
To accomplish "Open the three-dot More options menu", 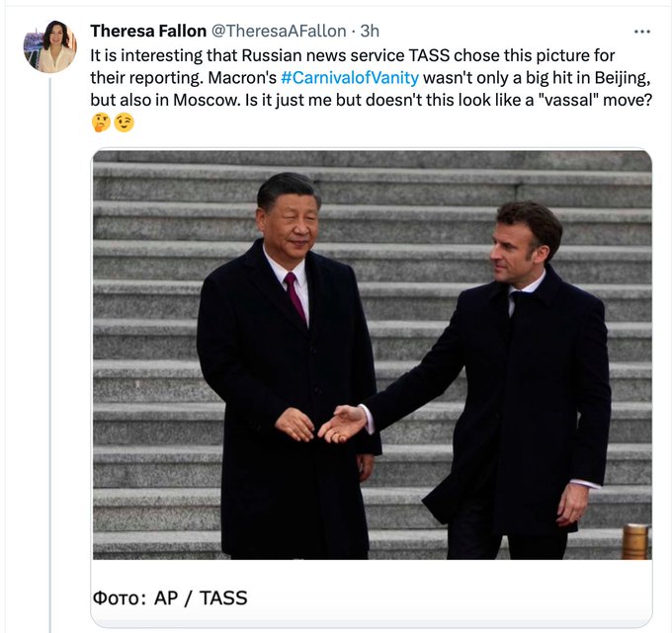I will (x=641, y=32).
